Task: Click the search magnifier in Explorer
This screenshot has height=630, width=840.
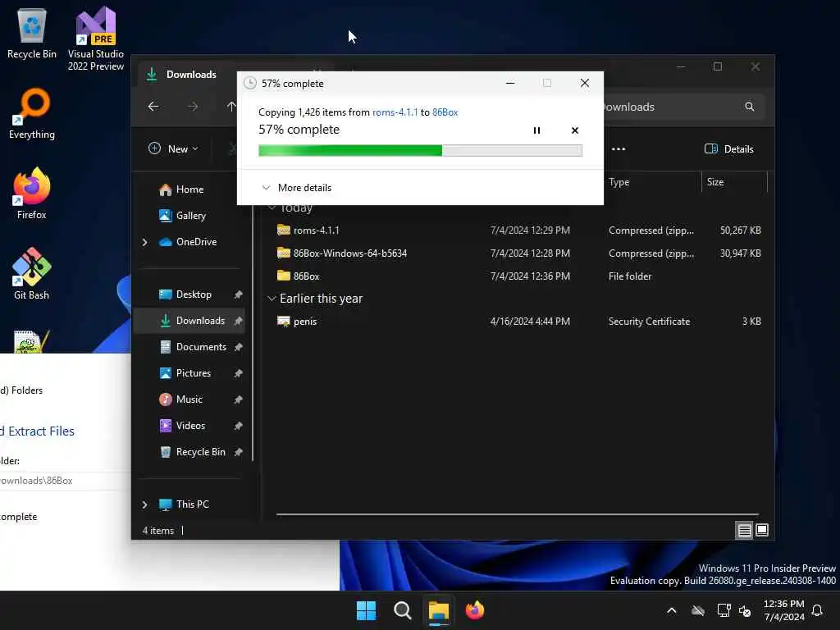Action: (x=750, y=107)
